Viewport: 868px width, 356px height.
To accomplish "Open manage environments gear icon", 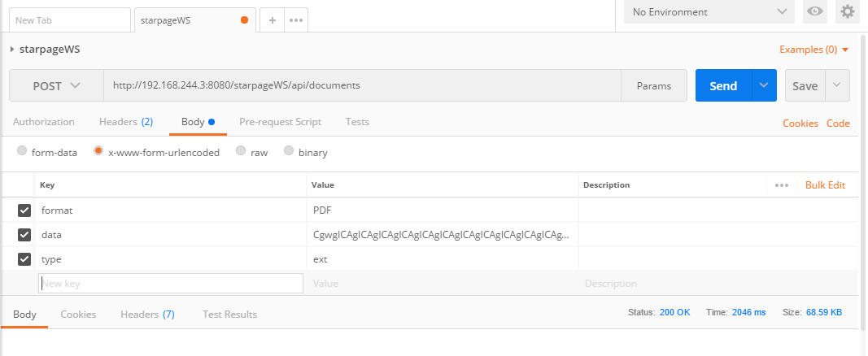I will [848, 11].
